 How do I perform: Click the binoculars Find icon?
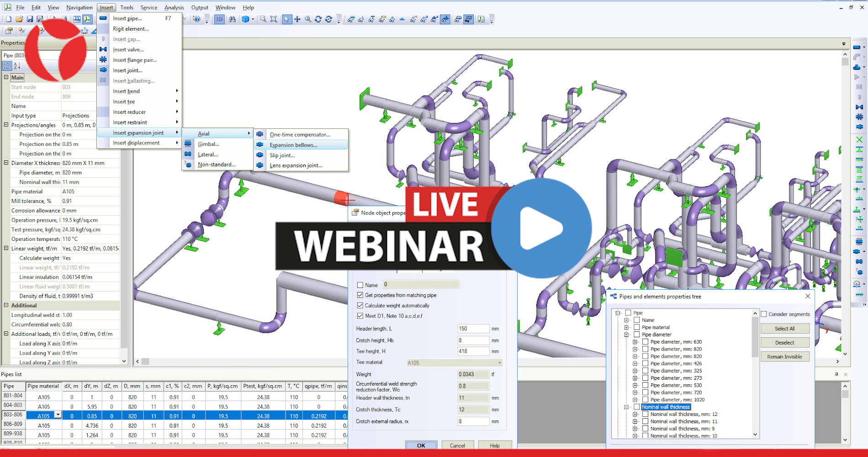coord(232,19)
